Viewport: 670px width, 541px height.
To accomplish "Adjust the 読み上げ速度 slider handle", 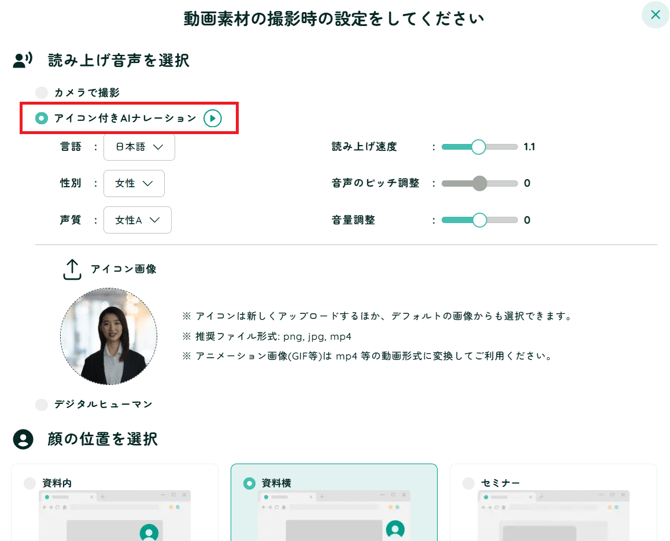I will tap(478, 147).
